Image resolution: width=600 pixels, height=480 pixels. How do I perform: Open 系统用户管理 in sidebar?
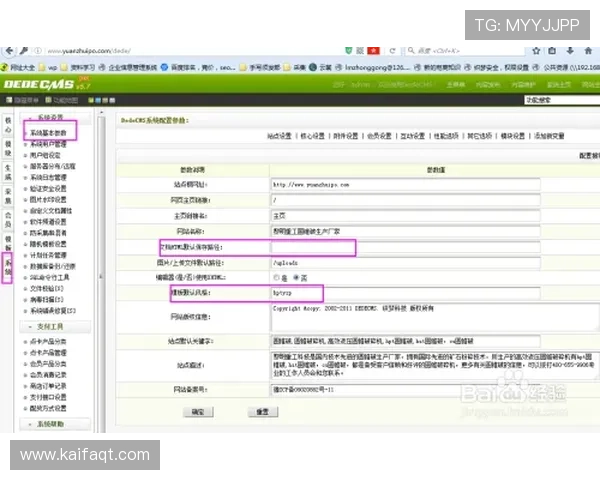[x=48, y=144]
